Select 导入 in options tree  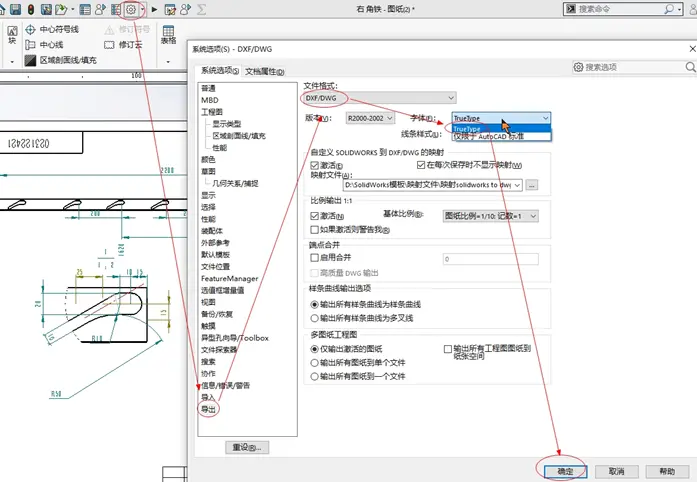[208, 397]
